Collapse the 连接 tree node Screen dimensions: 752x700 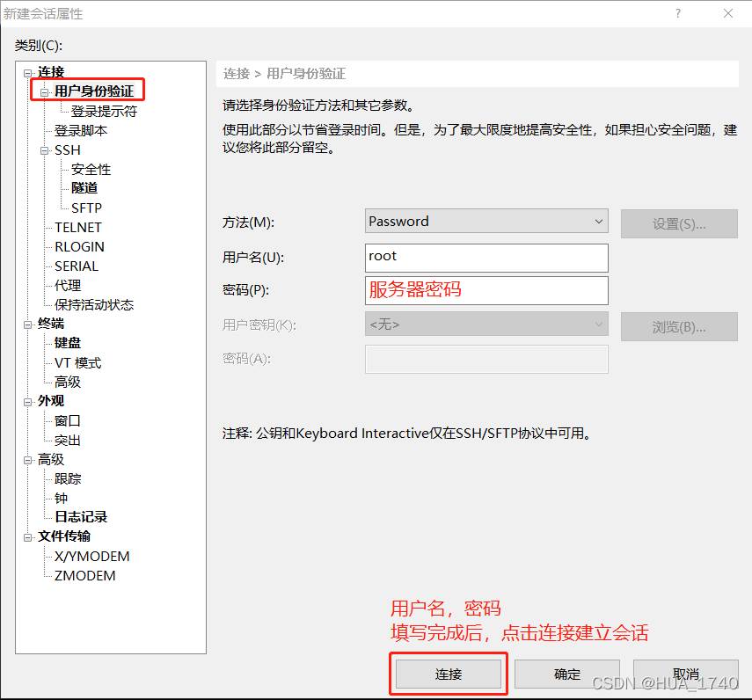pyautogui.click(x=28, y=72)
